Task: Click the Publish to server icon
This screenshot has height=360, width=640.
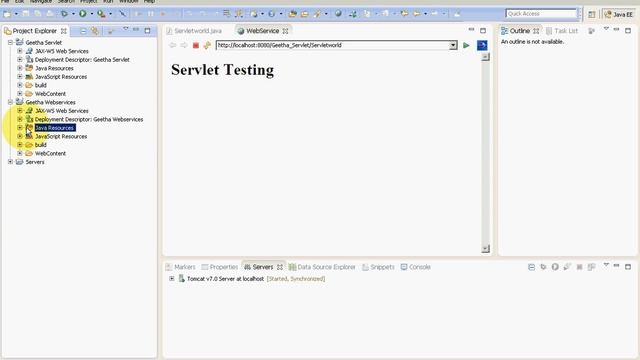Action: click(x=591, y=267)
